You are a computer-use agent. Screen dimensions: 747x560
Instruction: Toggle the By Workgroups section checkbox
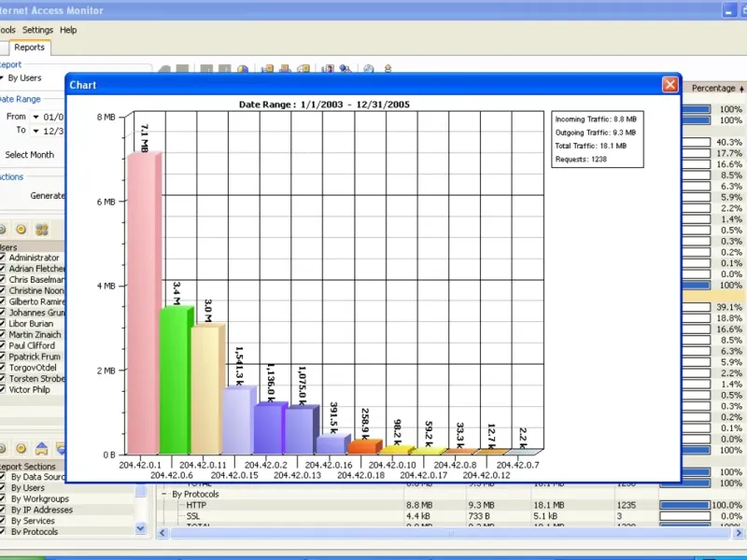click(x=2, y=499)
